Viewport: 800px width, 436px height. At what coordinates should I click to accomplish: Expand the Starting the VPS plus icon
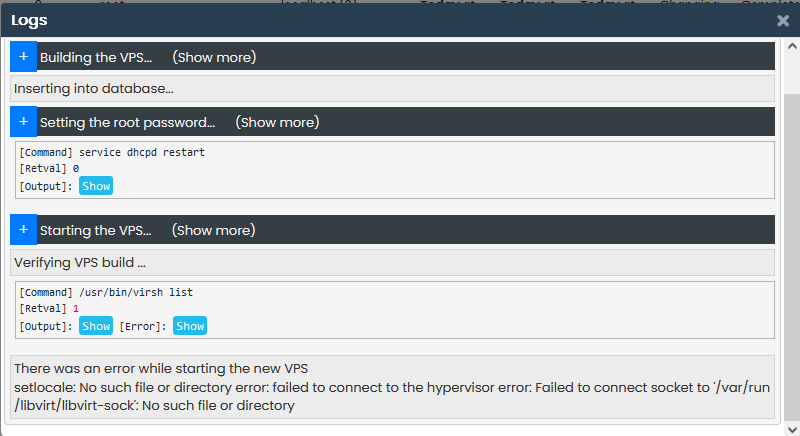click(23, 230)
